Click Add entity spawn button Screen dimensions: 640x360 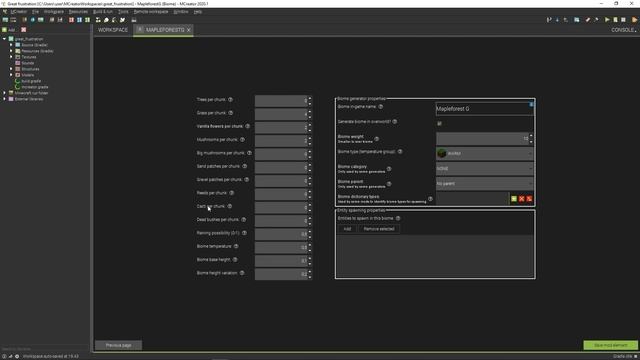click(347, 229)
